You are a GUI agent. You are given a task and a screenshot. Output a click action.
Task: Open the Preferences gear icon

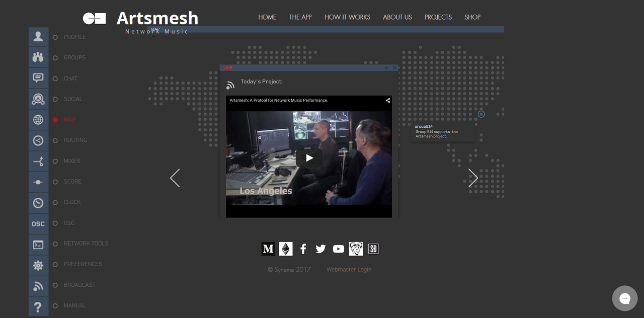tap(38, 265)
